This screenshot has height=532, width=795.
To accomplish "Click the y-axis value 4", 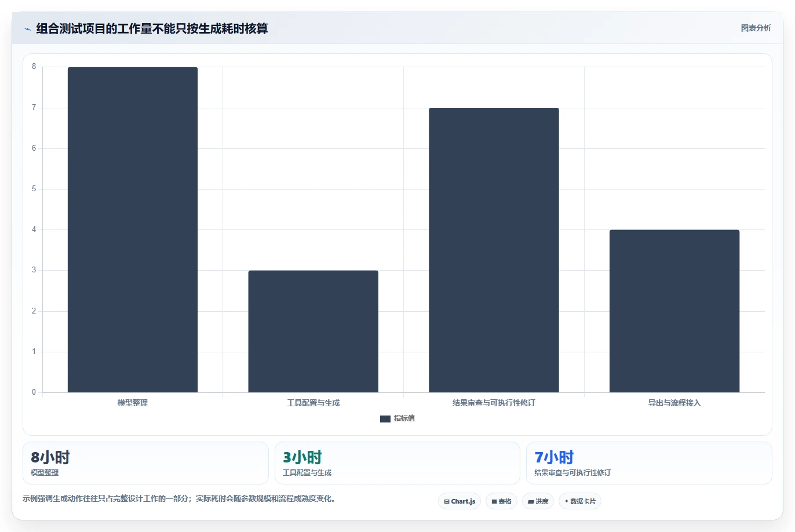I will point(34,229).
